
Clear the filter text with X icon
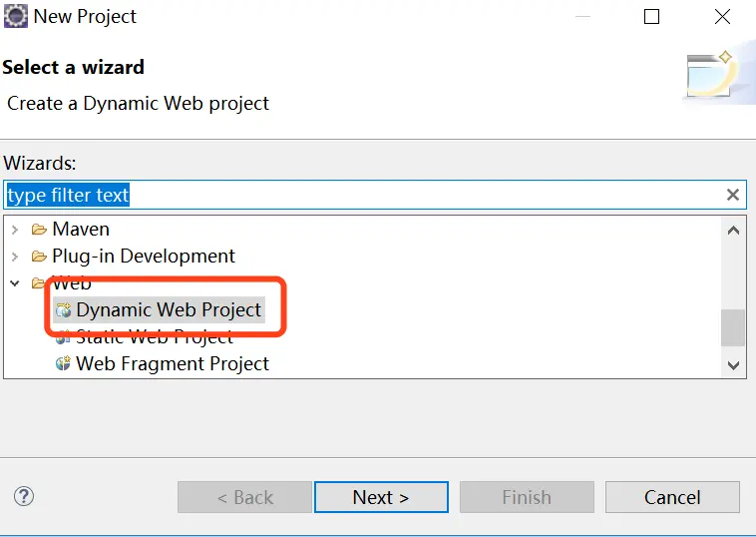pyautogui.click(x=733, y=195)
